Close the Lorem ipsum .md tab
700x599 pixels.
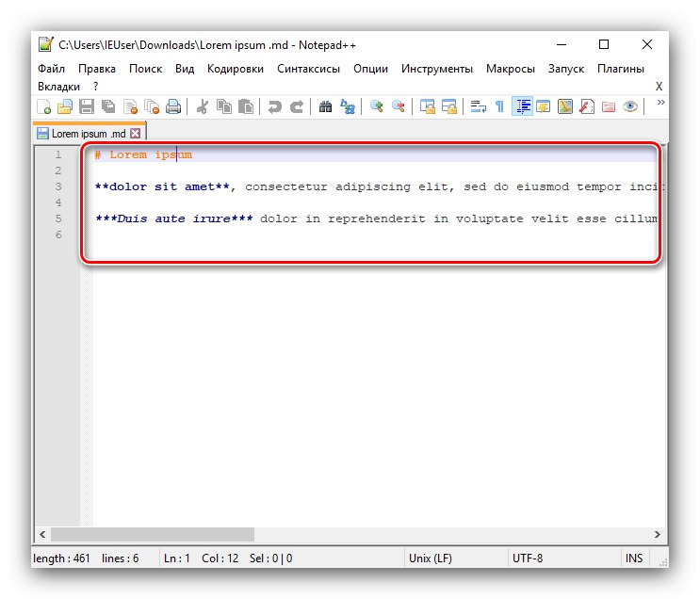click(x=136, y=134)
